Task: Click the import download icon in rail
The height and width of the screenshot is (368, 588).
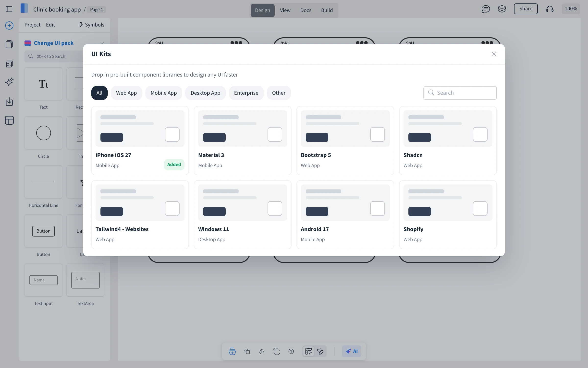Action: [9, 102]
